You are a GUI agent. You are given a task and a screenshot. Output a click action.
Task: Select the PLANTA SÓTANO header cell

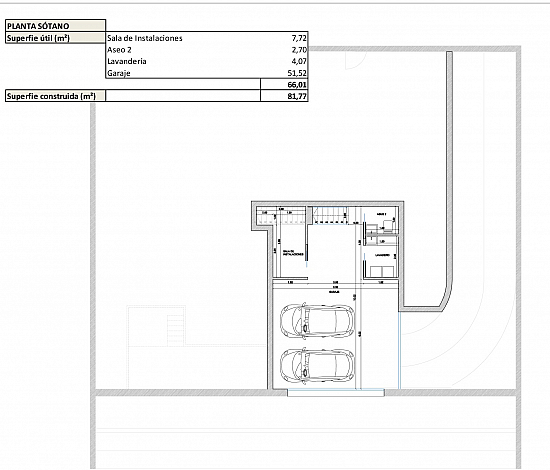(x=55, y=26)
